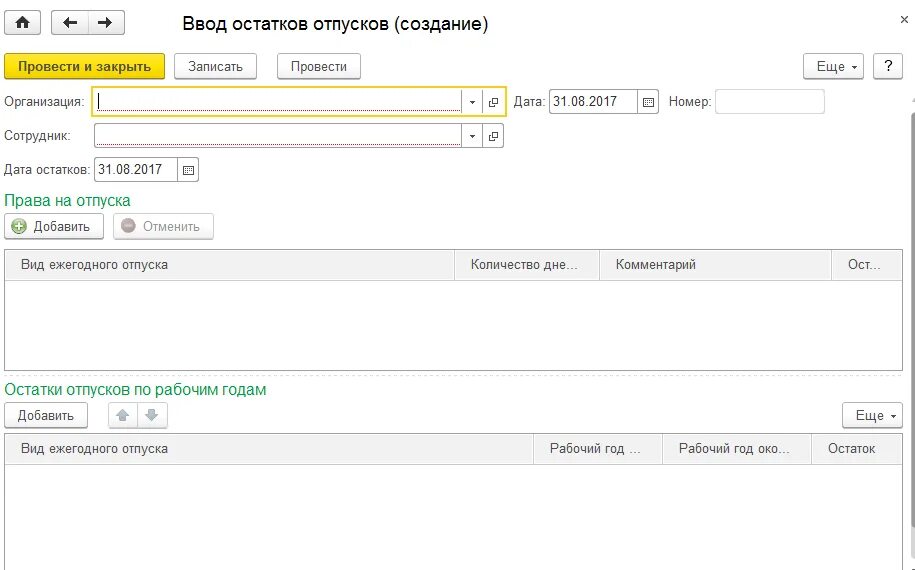Navigate back with the left arrow
This screenshot has width=915, height=570.
[x=70, y=23]
